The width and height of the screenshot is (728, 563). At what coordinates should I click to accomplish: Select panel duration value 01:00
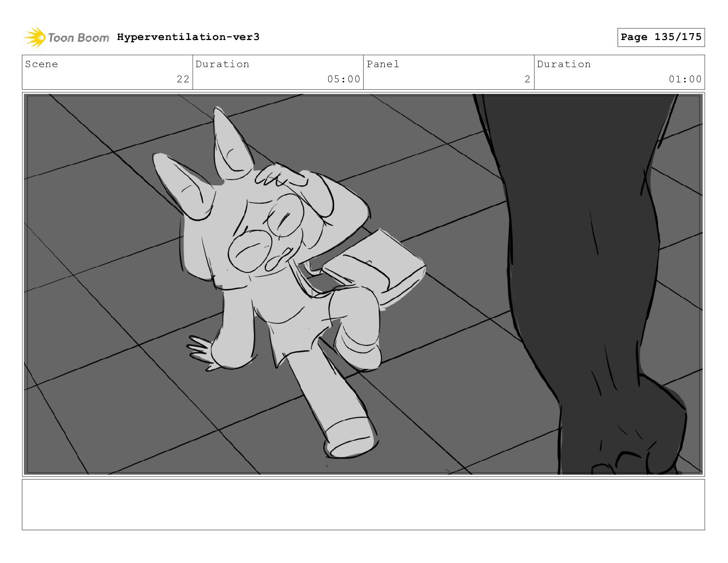[x=685, y=79]
